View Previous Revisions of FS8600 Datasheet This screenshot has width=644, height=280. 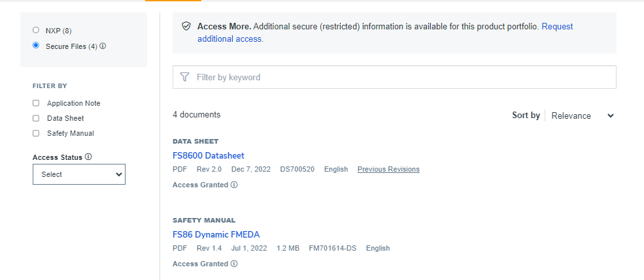tap(388, 169)
